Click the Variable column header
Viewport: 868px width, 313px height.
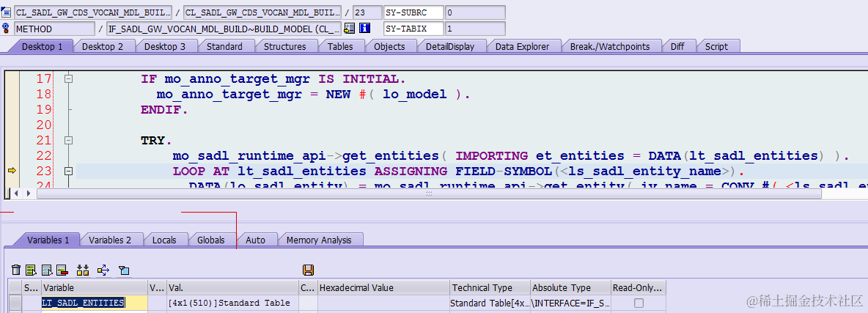click(x=94, y=287)
